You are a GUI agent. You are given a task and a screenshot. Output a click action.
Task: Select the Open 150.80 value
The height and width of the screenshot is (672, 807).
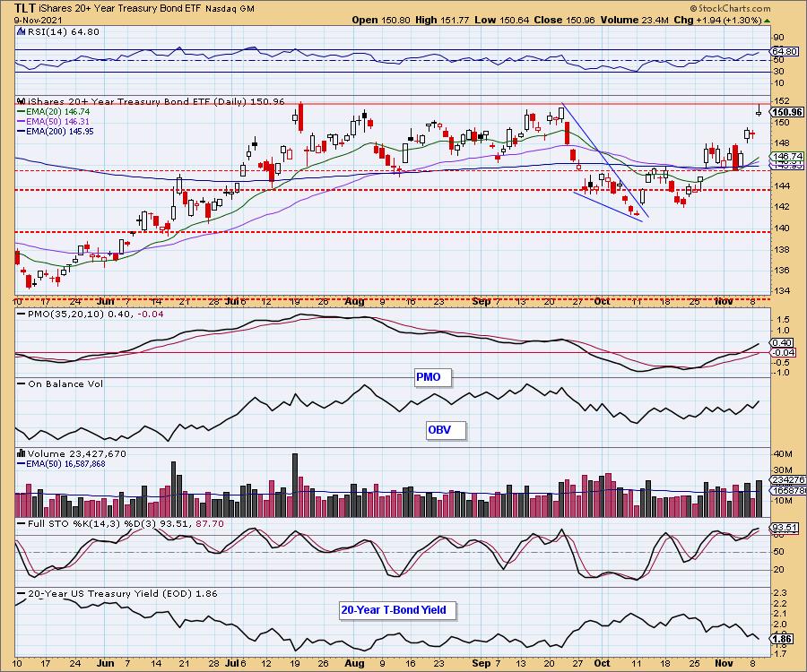[x=381, y=20]
